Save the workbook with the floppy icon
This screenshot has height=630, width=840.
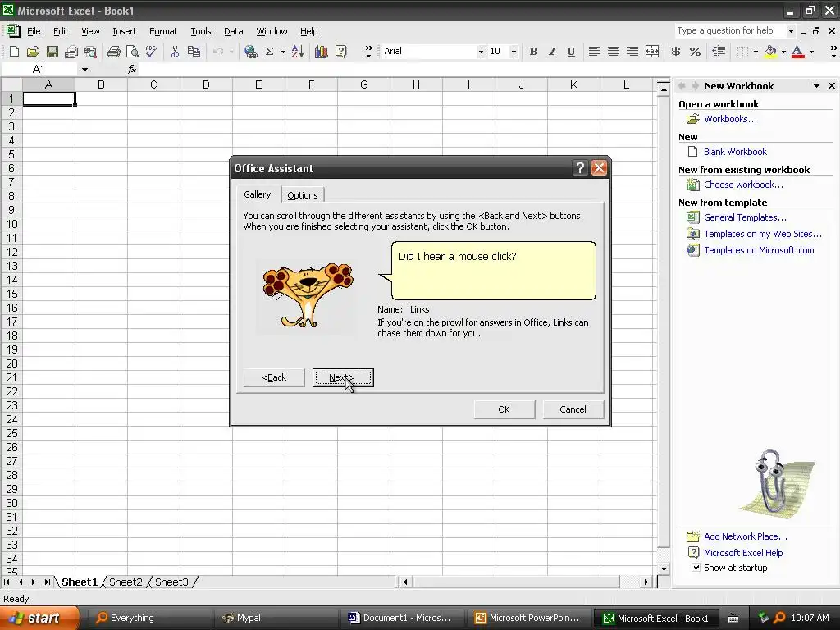(52, 52)
